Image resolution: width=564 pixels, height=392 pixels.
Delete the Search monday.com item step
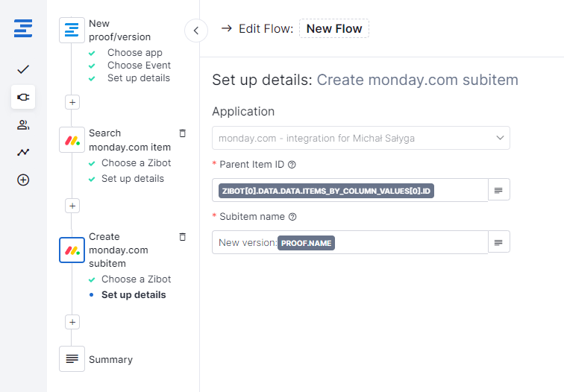(x=183, y=133)
